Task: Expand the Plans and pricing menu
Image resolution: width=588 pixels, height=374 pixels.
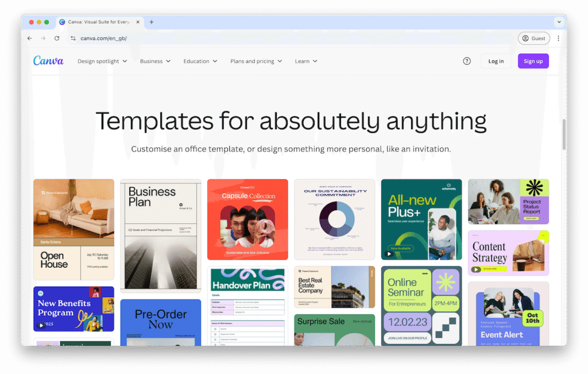Action: point(256,61)
